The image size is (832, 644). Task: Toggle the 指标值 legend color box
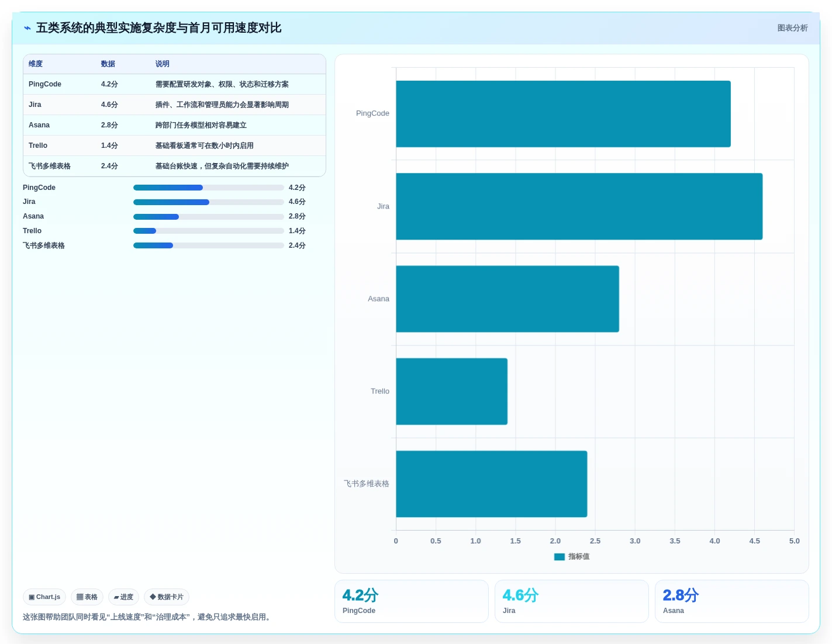[560, 557]
